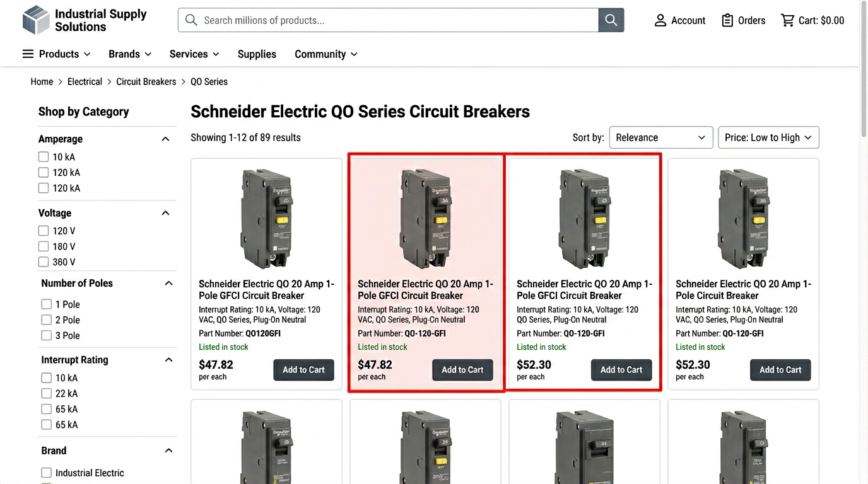Open the Account user icon
The image size is (868, 484).
(660, 20)
